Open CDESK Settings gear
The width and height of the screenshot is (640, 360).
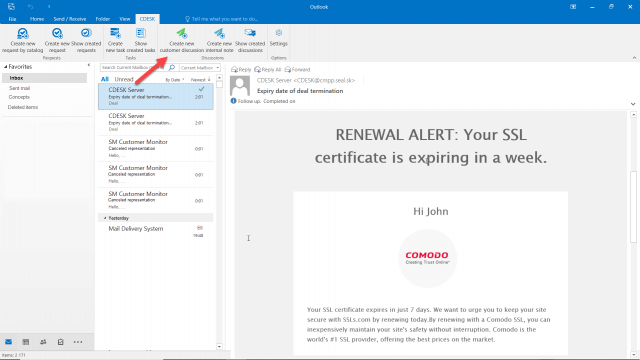[x=279, y=33]
